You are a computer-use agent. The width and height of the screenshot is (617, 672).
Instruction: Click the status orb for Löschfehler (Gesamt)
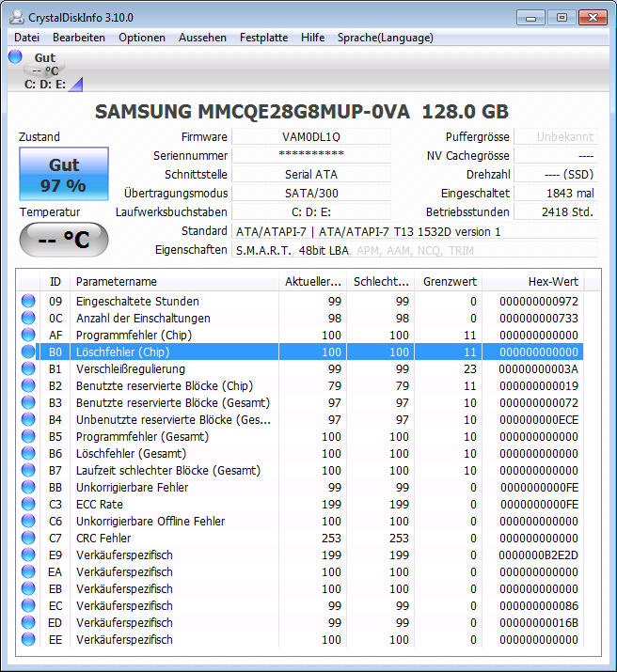tap(28, 453)
